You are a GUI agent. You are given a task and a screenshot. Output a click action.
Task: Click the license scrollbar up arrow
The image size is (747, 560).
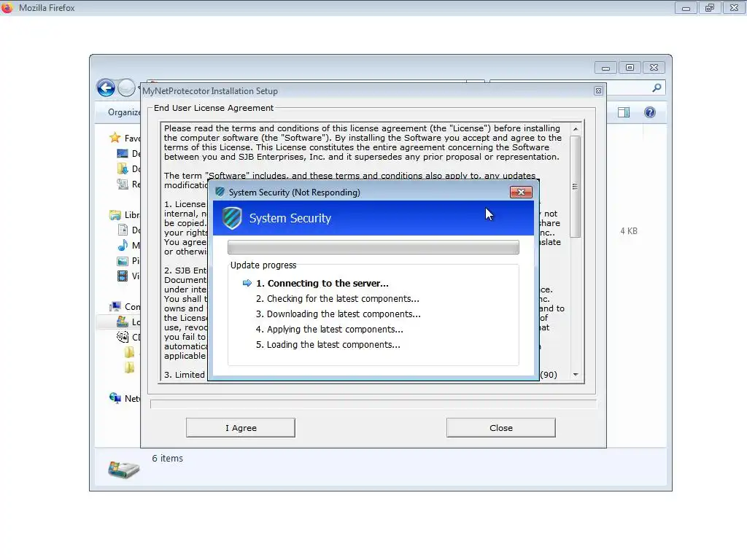[x=576, y=129]
